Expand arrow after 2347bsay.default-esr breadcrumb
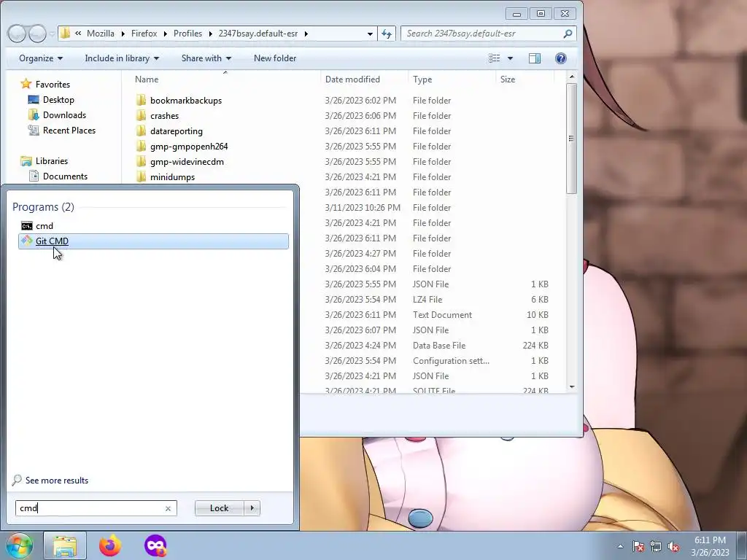 pos(306,34)
